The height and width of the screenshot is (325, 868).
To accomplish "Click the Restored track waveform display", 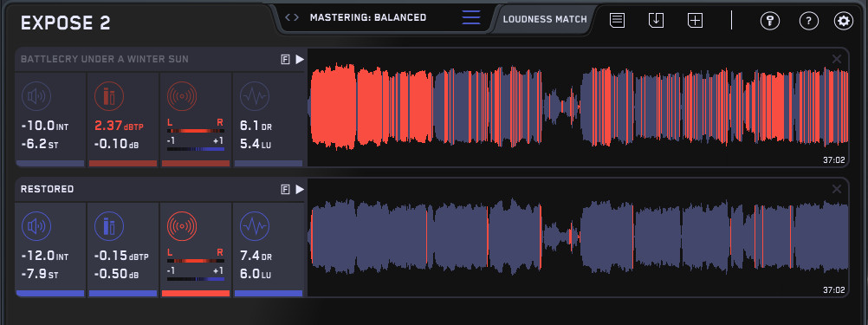I will coord(578,238).
